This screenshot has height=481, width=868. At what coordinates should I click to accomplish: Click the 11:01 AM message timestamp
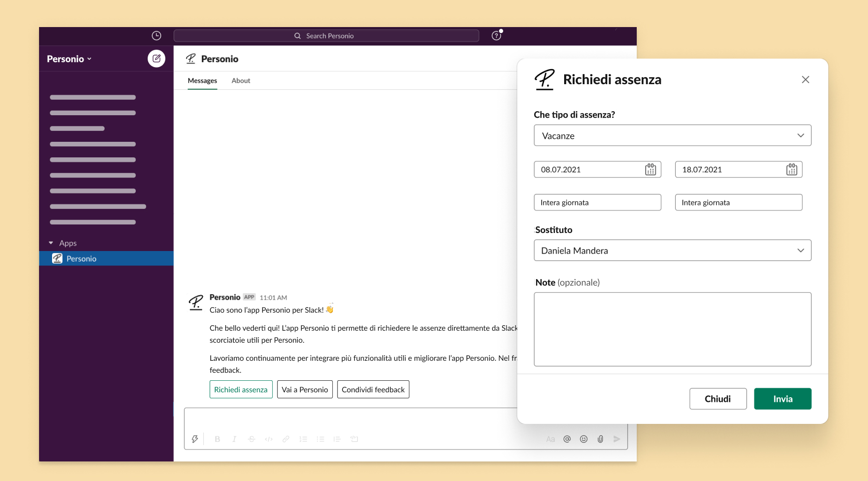(x=273, y=298)
